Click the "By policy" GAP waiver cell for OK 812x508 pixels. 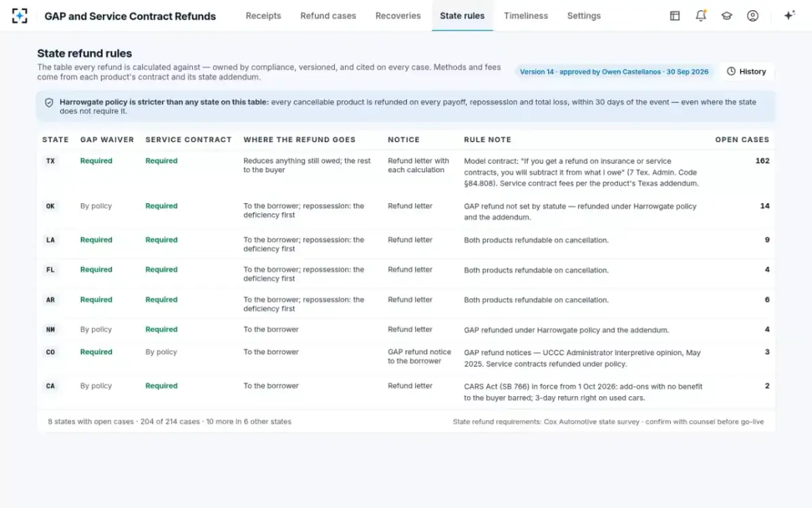coord(96,206)
